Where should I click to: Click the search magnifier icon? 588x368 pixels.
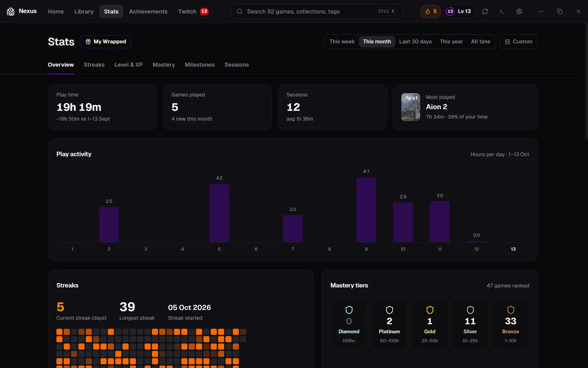pos(240,11)
